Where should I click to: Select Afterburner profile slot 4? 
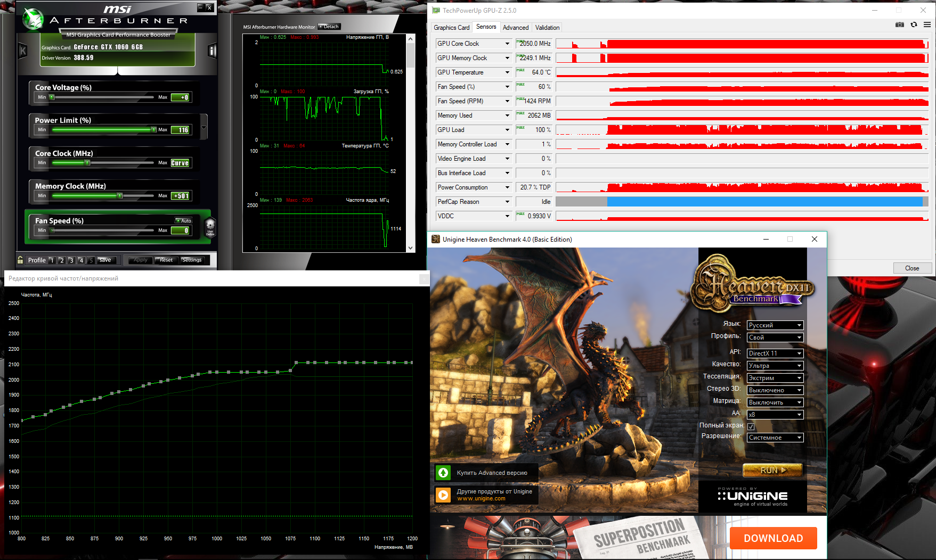(81, 260)
